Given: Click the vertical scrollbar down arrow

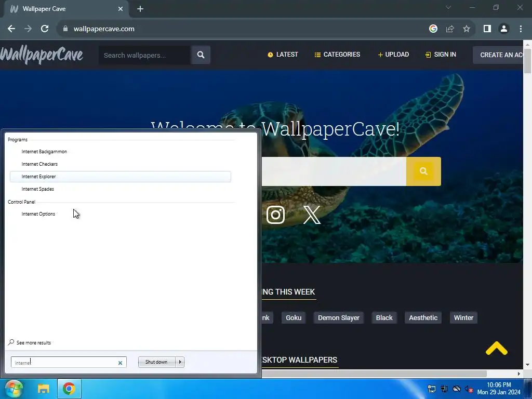Looking at the screenshot, I should click(528, 365).
